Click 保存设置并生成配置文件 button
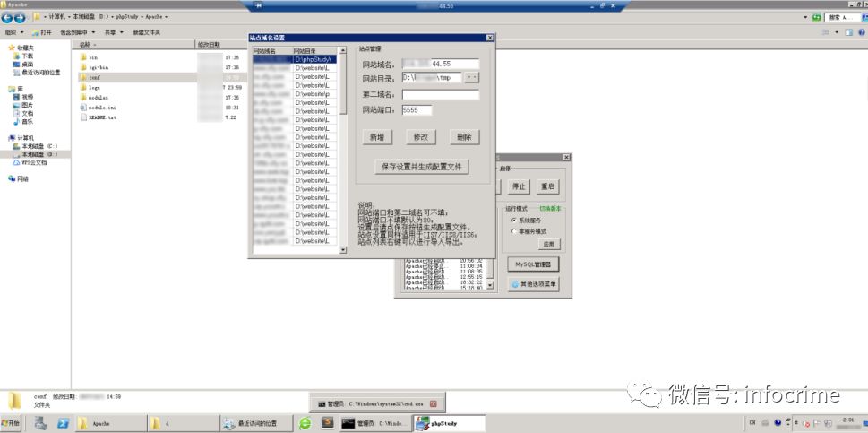The width and height of the screenshot is (868, 433). tap(422, 167)
